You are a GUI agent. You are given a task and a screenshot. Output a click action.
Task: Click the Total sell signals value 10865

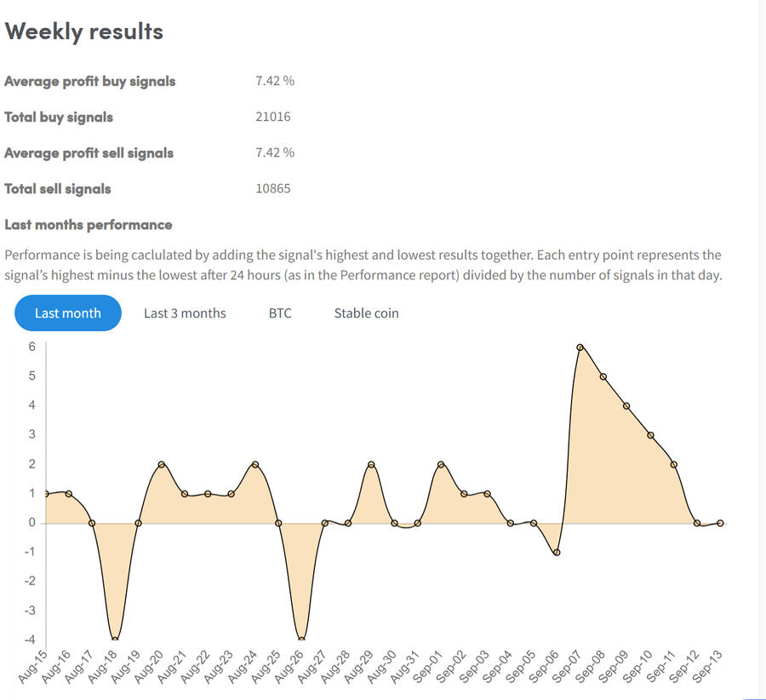coord(272,188)
